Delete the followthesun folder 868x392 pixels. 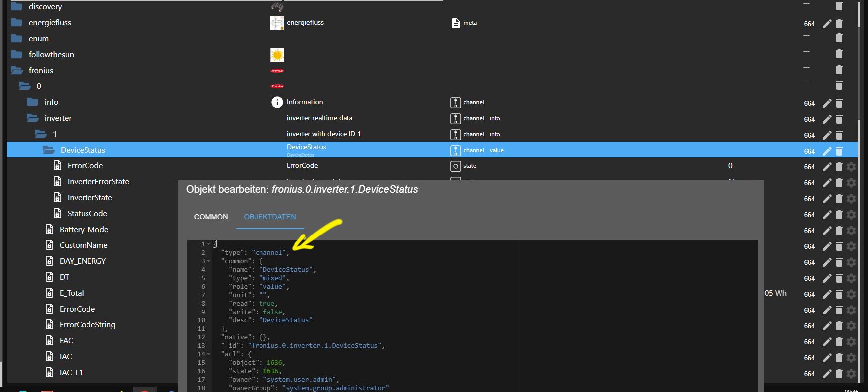(x=839, y=54)
